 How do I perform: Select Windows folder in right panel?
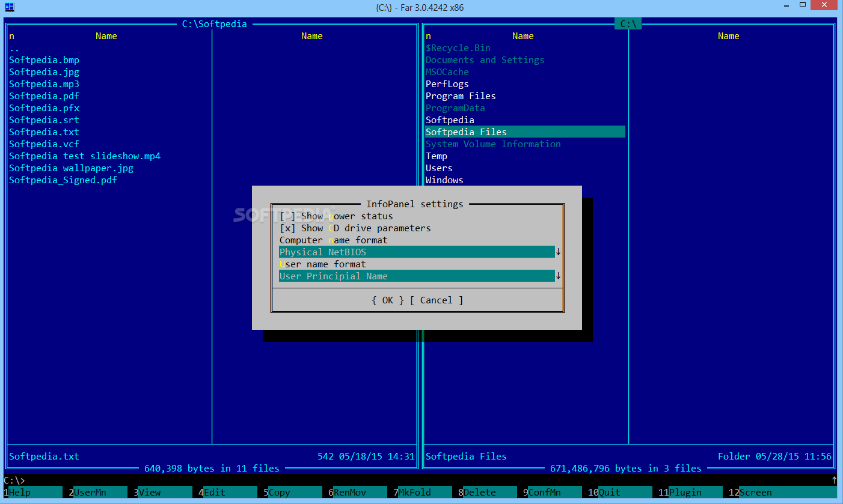pyautogui.click(x=444, y=180)
